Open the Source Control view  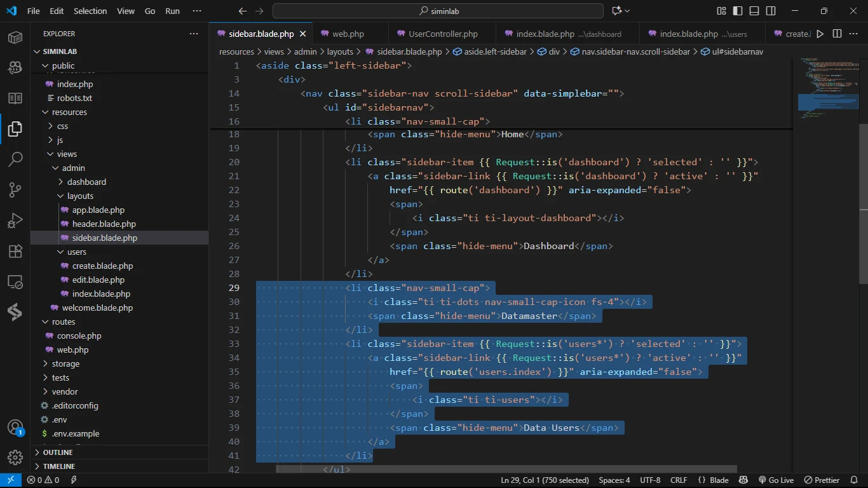tap(15, 189)
